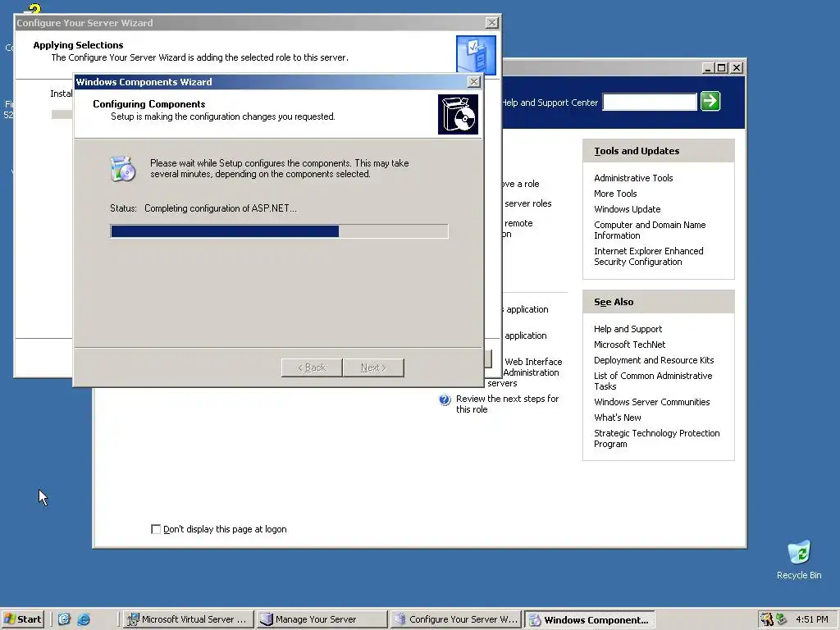Open Microsoft TechNet link
This screenshot has height=630, width=840.
pos(629,345)
